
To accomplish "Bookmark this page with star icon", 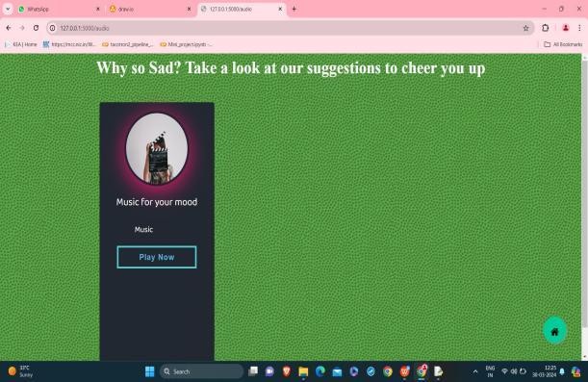I will pos(525,28).
